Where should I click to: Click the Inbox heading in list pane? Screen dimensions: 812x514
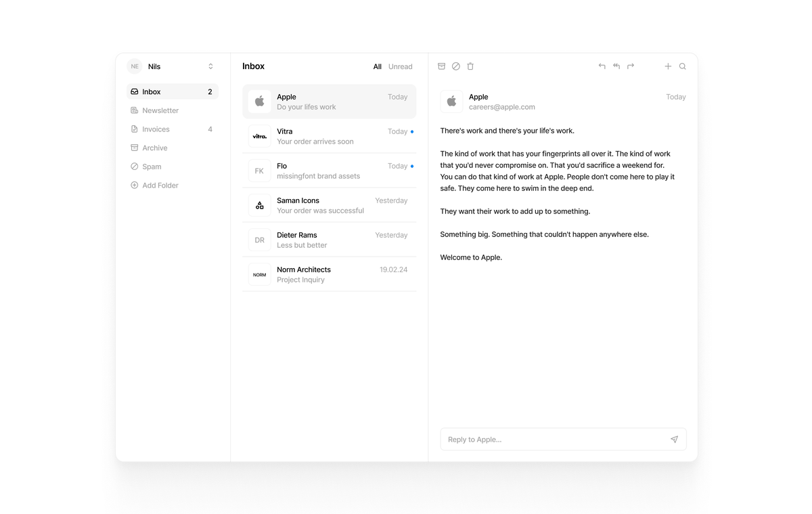[253, 66]
